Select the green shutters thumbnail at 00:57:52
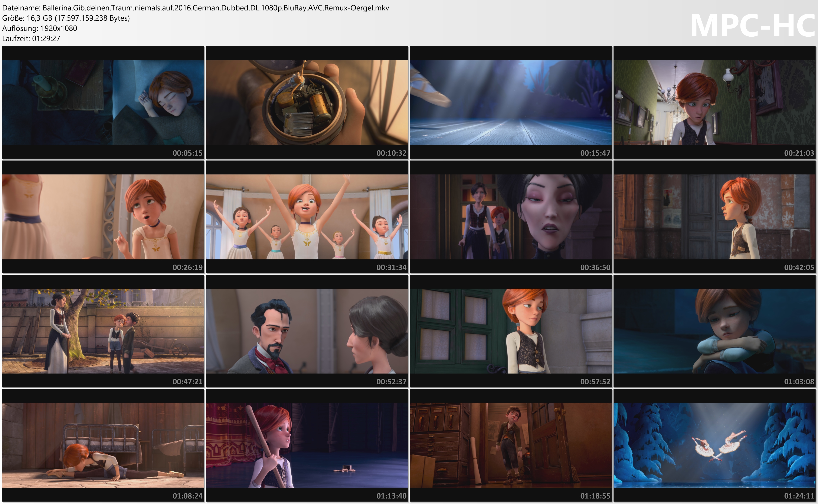Screen dimensions: 818x504 pyautogui.click(x=510, y=331)
